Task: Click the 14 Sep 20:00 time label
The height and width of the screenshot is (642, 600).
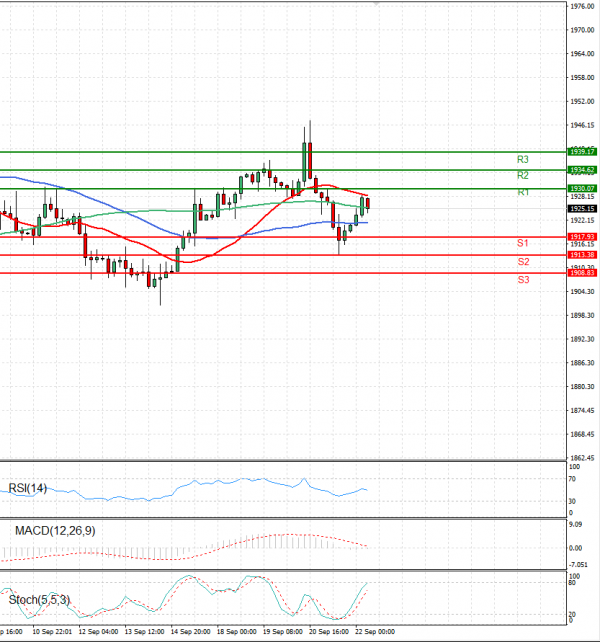Action: [x=191, y=632]
